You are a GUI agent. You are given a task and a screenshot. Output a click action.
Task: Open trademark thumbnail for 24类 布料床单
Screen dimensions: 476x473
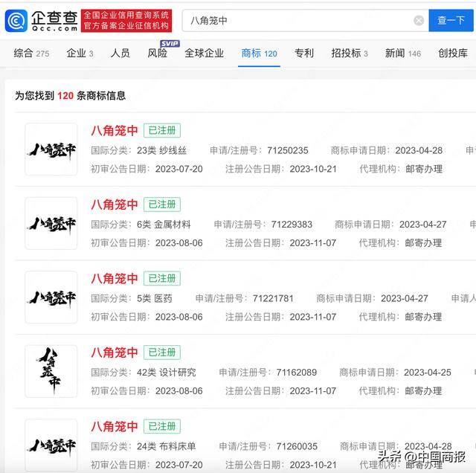[x=51, y=445]
